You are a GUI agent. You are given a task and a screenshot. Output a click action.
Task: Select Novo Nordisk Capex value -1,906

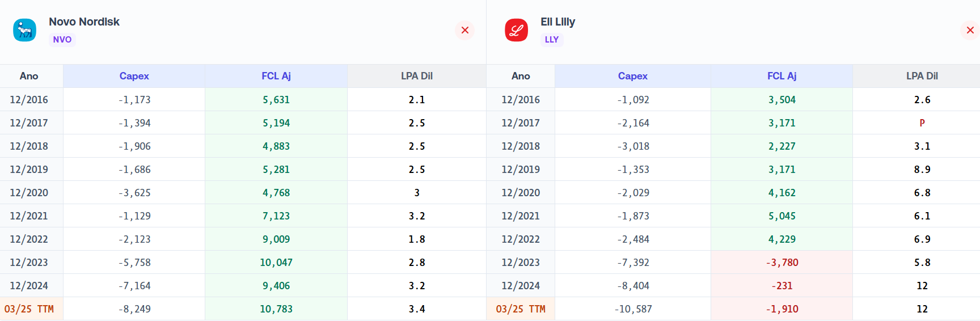click(134, 146)
